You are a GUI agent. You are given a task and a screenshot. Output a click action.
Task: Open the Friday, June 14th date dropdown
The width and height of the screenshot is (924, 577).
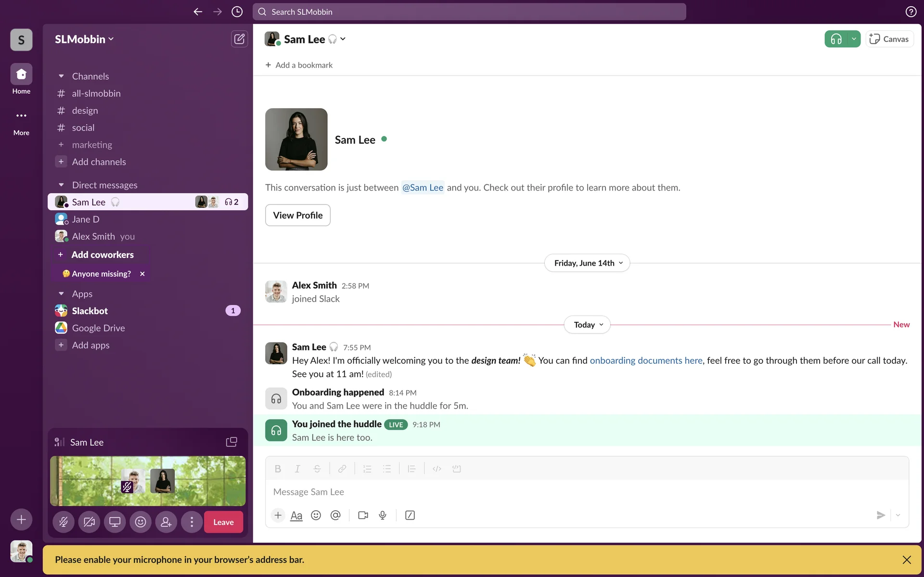point(587,263)
